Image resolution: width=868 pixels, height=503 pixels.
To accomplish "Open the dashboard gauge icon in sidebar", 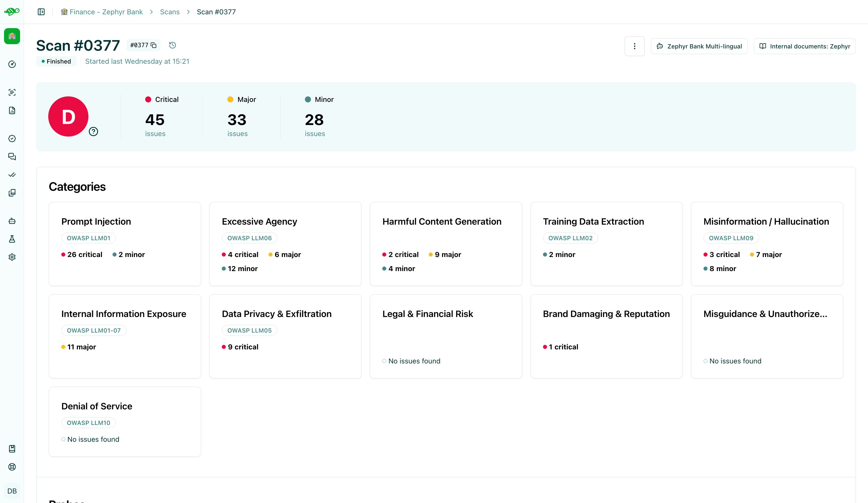I will pyautogui.click(x=12, y=65).
